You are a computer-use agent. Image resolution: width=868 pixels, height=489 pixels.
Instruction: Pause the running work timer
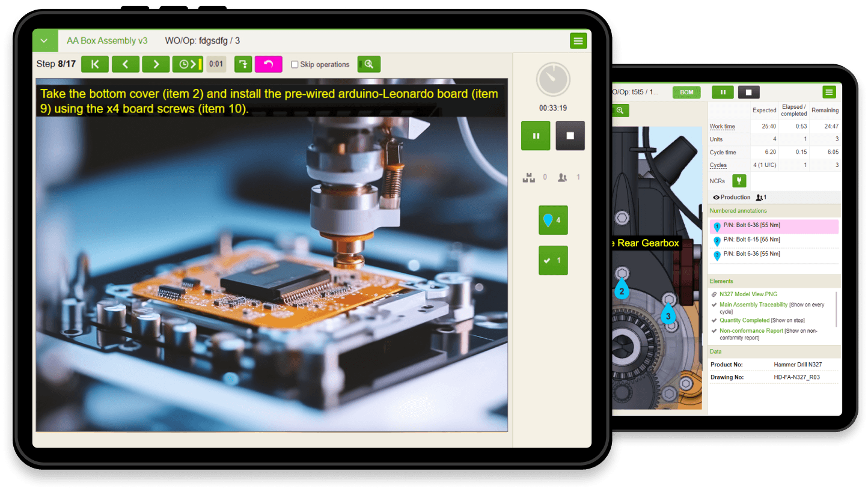click(535, 135)
